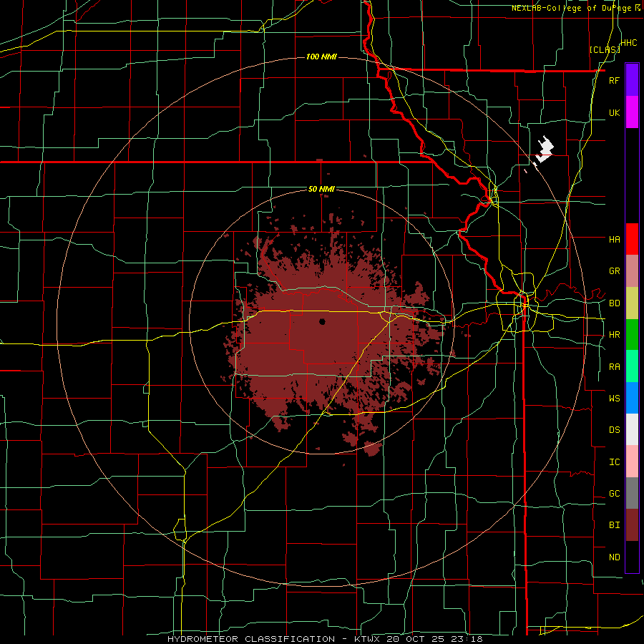Click the 'RA' legend label
This screenshot has height=644, width=644.
pos(614,367)
